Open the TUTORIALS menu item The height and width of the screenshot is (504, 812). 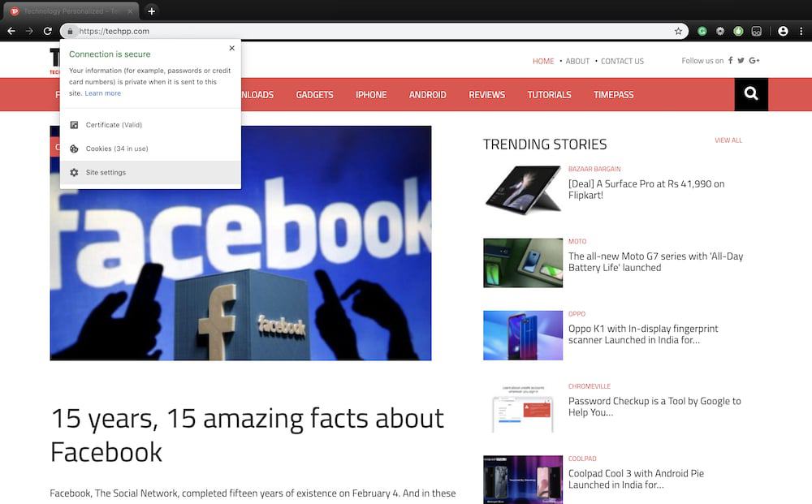point(549,95)
